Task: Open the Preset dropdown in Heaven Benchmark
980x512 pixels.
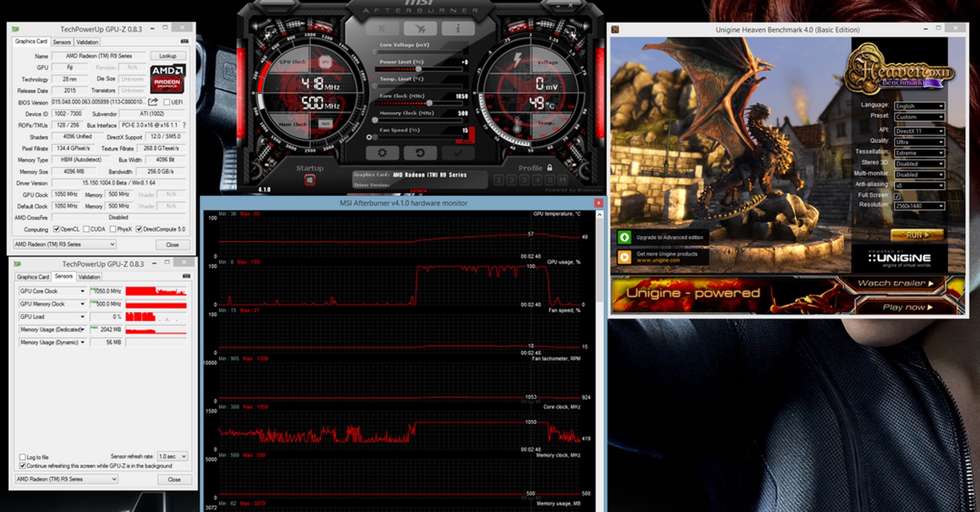Action: [919, 117]
